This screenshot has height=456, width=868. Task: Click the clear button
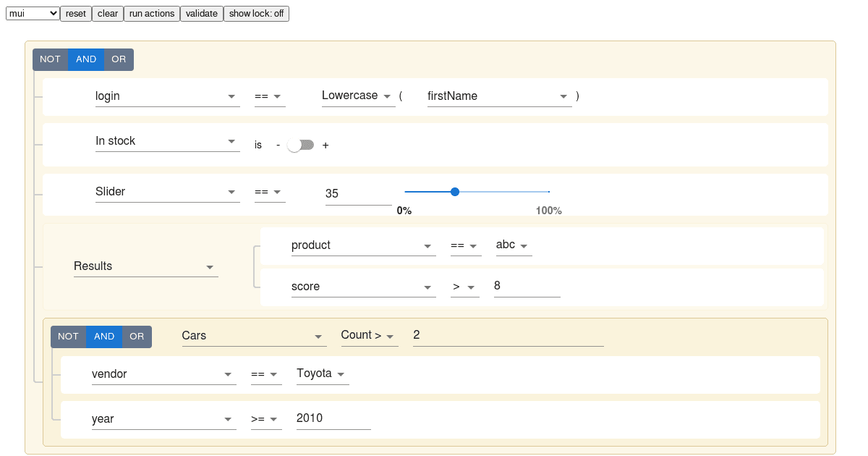(107, 13)
